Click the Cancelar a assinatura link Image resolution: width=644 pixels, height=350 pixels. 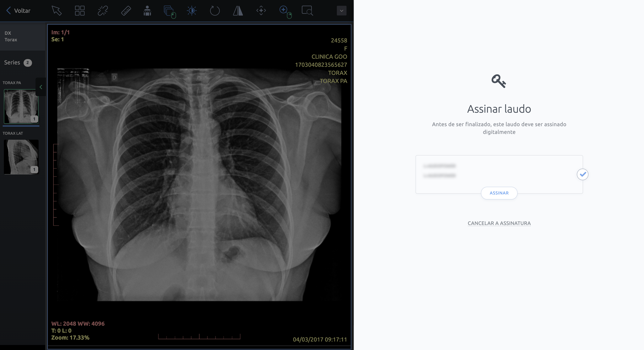pyautogui.click(x=499, y=223)
